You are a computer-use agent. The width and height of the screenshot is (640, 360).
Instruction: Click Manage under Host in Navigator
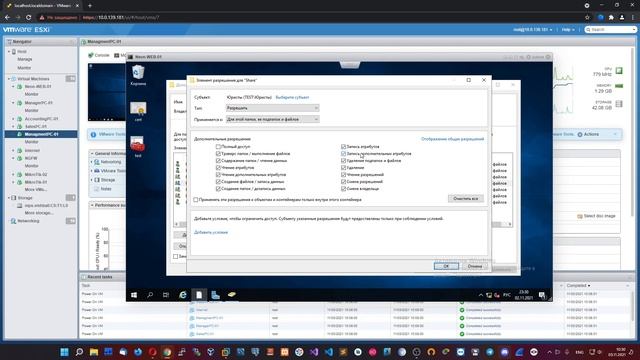point(24,60)
